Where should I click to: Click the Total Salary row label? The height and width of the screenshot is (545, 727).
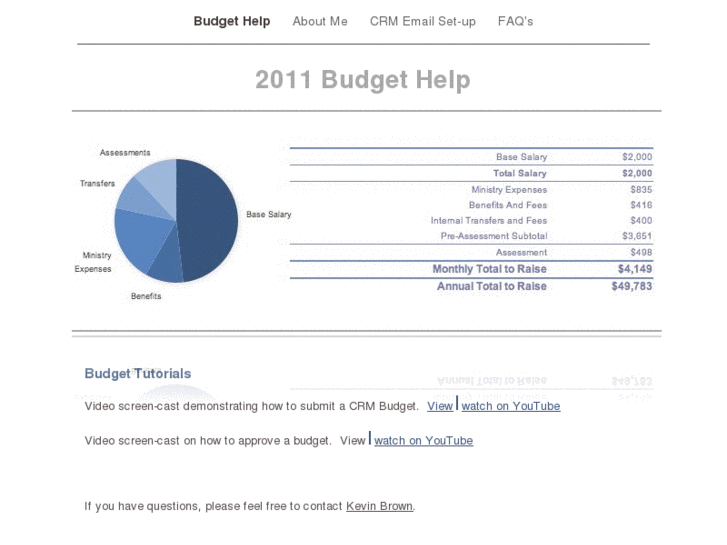pyautogui.click(x=519, y=173)
